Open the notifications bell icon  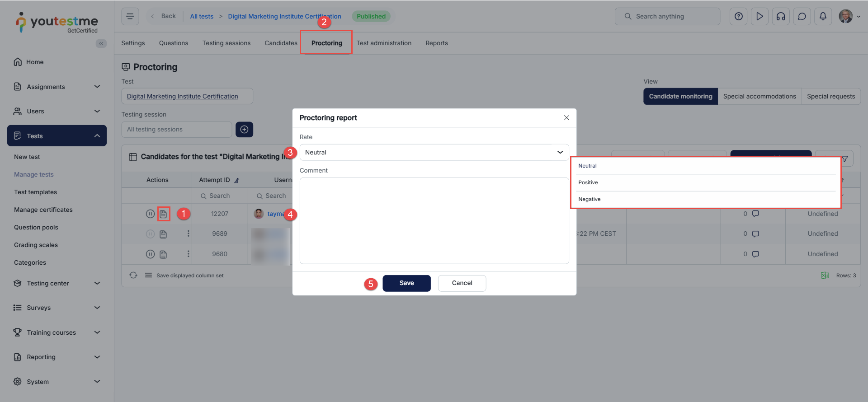[x=823, y=16]
